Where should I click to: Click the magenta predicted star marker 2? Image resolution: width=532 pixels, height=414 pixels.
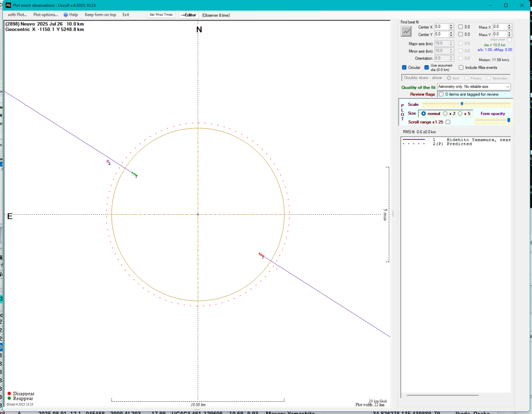point(108,161)
